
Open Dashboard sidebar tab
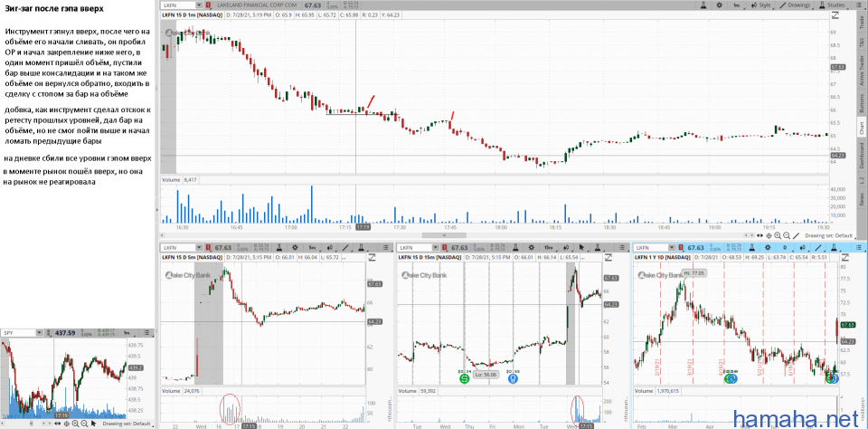862,155
